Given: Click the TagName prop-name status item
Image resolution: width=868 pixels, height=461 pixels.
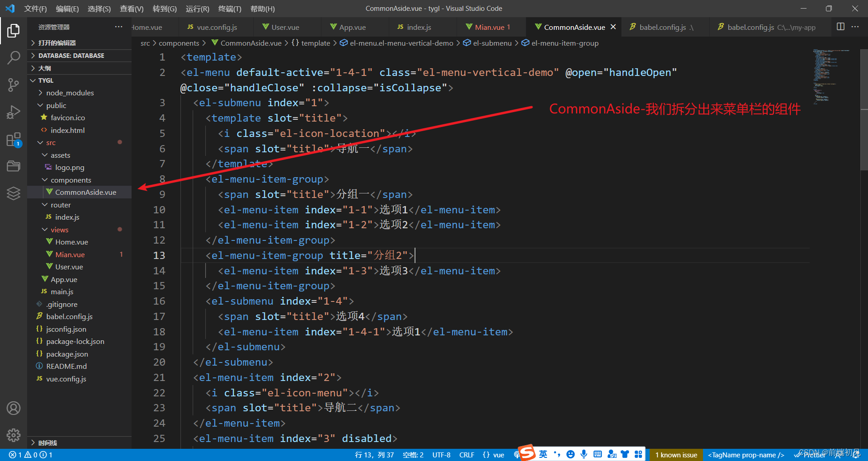Looking at the screenshot, I should pos(746,455).
